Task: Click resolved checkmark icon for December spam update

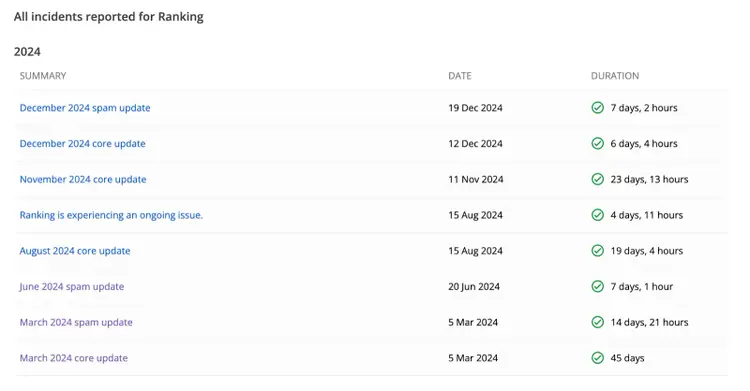Action: point(597,108)
